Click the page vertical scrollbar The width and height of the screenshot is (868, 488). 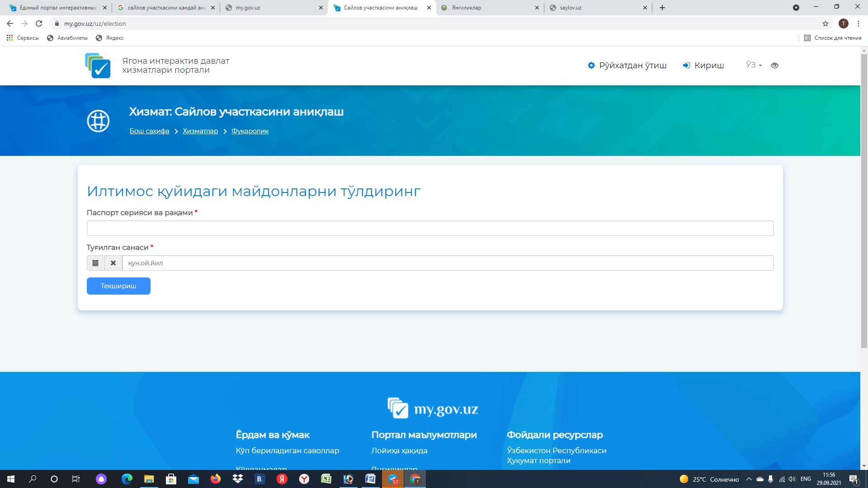[x=864, y=199]
